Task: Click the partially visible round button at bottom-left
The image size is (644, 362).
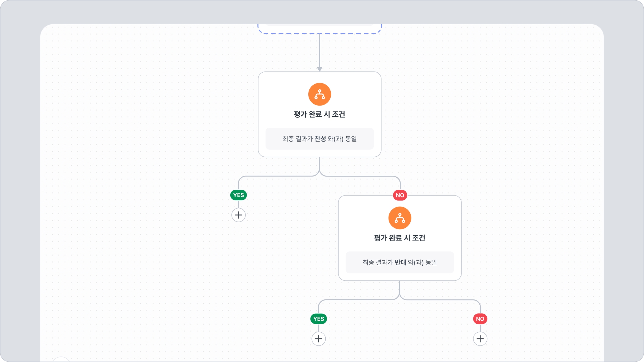Action: click(61, 359)
